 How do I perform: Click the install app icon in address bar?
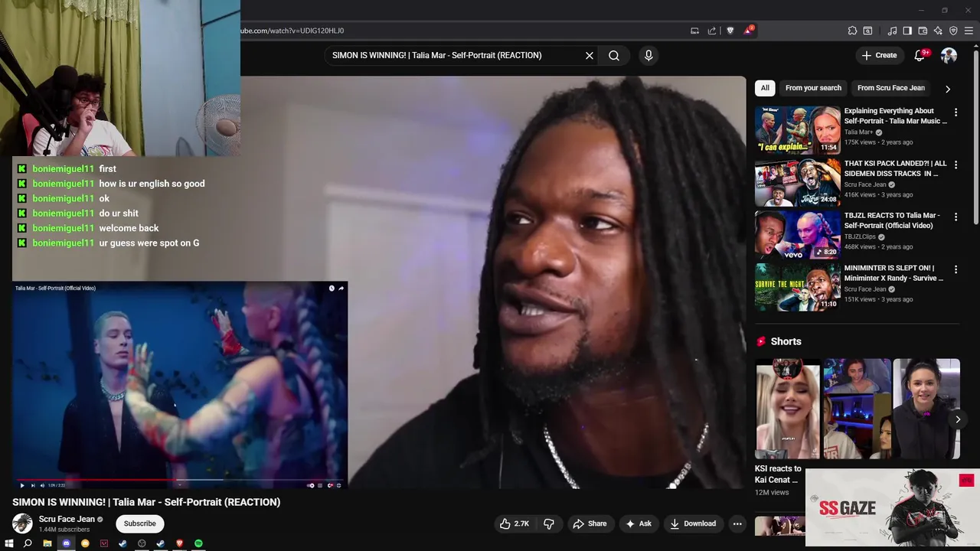tap(694, 31)
